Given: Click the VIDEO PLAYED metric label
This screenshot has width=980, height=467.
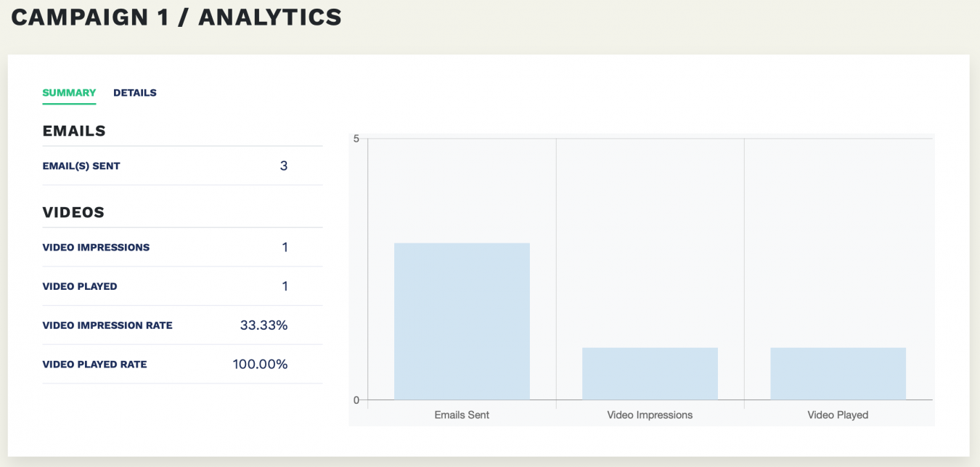Looking at the screenshot, I should [x=80, y=286].
